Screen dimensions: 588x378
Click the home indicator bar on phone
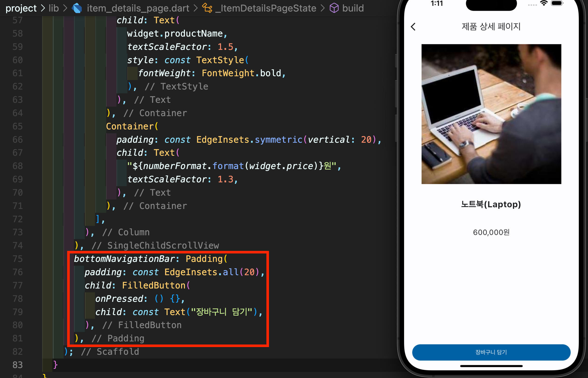(x=491, y=366)
